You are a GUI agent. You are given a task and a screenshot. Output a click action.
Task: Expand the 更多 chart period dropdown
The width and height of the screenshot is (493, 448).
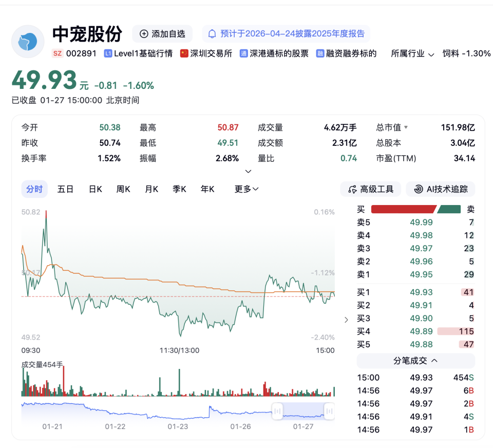pos(245,189)
